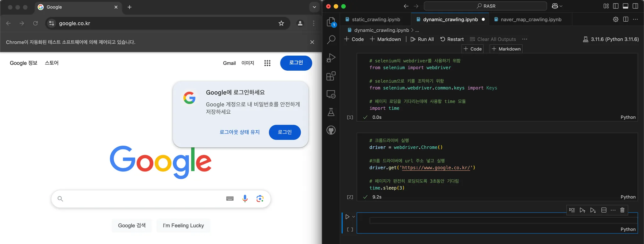Image resolution: width=644 pixels, height=244 pixels.
Task: Open the Copilot dropdown arrow in the title bar
Action: tap(561, 6)
